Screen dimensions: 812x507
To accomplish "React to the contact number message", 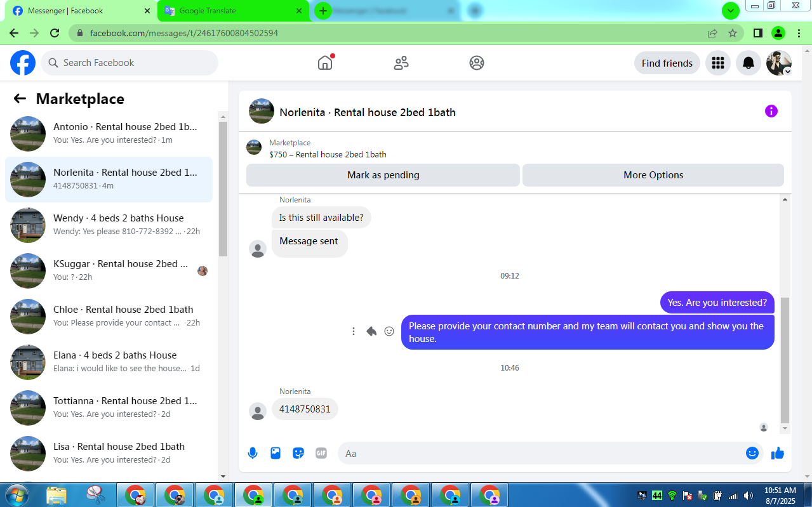I will (389, 331).
